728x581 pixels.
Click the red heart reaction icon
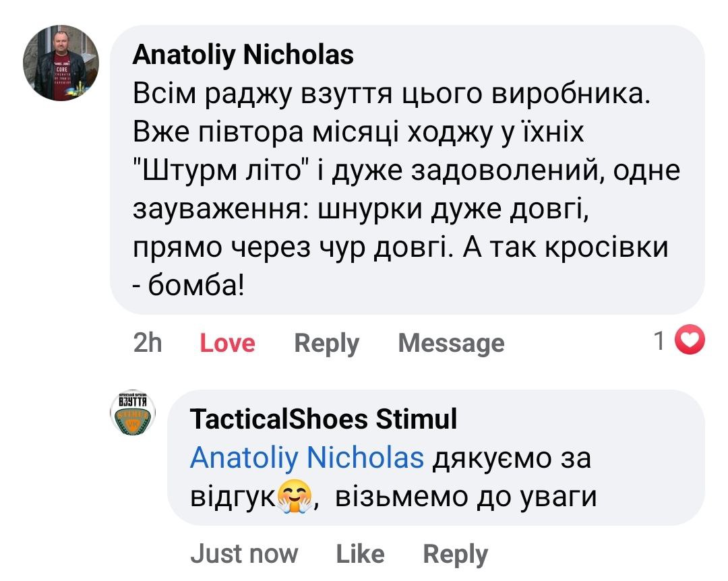(689, 342)
